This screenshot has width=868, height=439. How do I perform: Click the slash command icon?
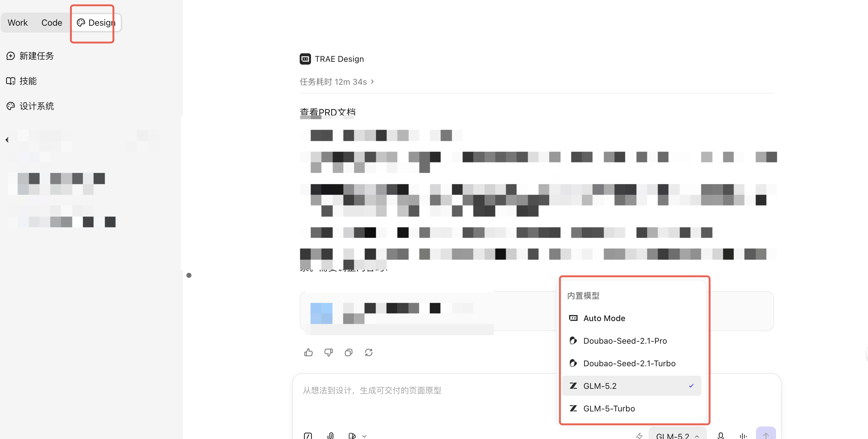[308, 436]
